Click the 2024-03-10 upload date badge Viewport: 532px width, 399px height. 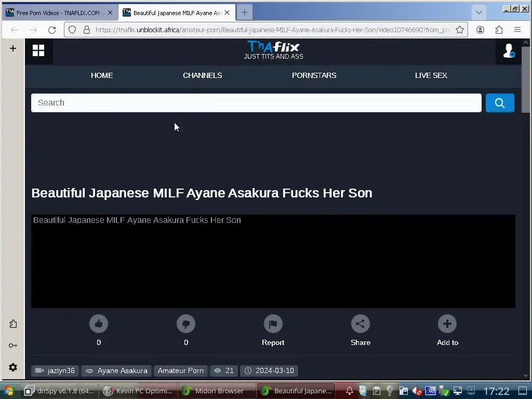[269, 370]
